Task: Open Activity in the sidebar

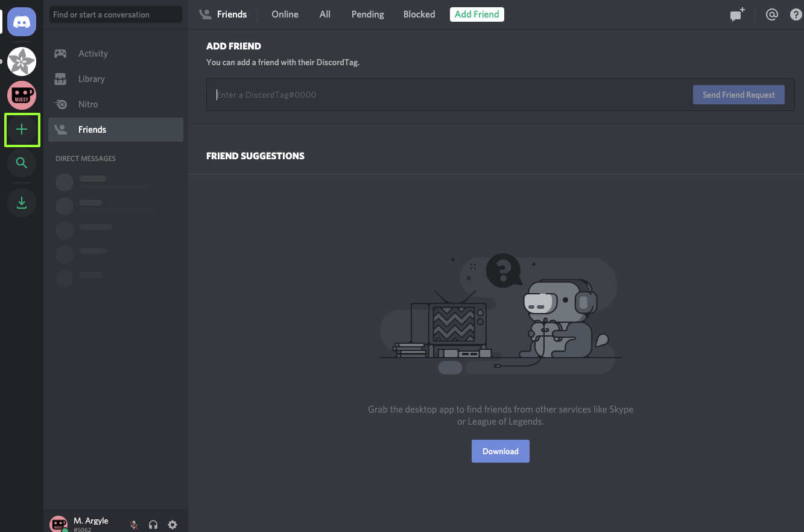Action: click(116, 54)
